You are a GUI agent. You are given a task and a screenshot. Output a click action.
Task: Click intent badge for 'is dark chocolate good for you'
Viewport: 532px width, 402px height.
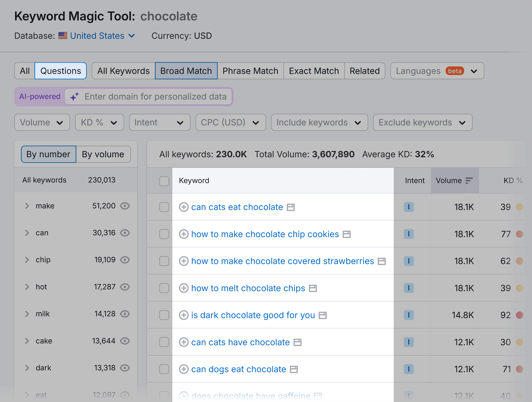(409, 315)
